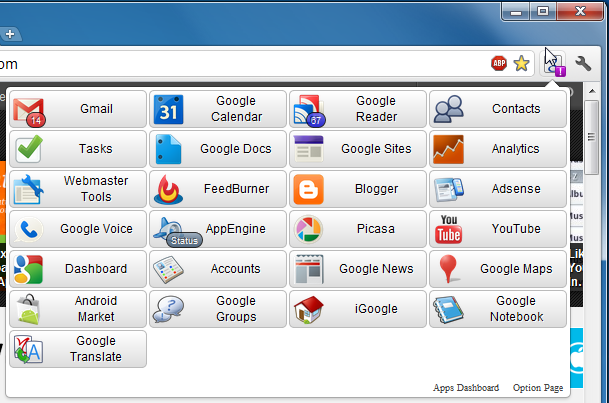The height and width of the screenshot is (403, 609).
Task: Click the page scrollbar up arrow
Action: pyautogui.click(x=592, y=92)
